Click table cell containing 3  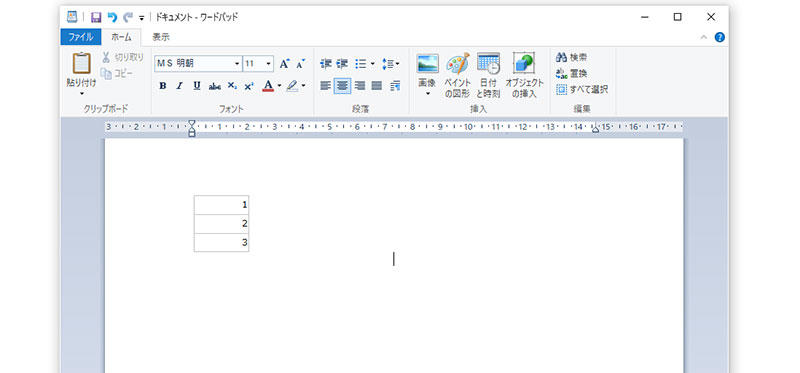click(221, 242)
